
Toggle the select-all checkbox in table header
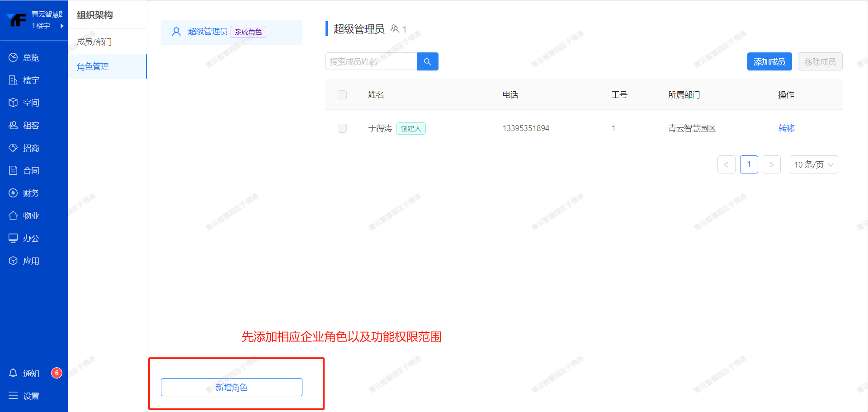click(342, 95)
